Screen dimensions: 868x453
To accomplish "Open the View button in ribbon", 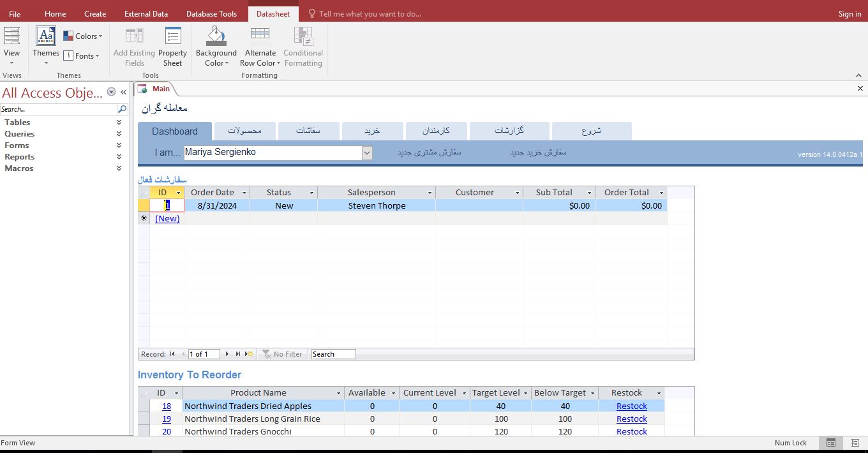I will (11, 46).
